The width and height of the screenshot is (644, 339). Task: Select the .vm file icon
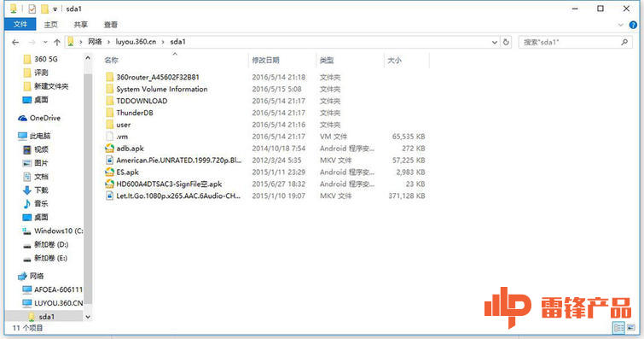click(110, 136)
